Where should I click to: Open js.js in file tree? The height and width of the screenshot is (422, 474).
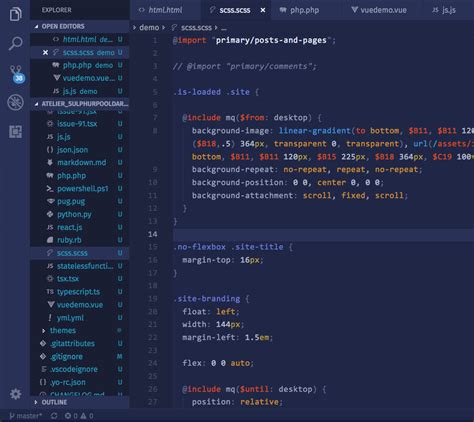pyautogui.click(x=80, y=137)
